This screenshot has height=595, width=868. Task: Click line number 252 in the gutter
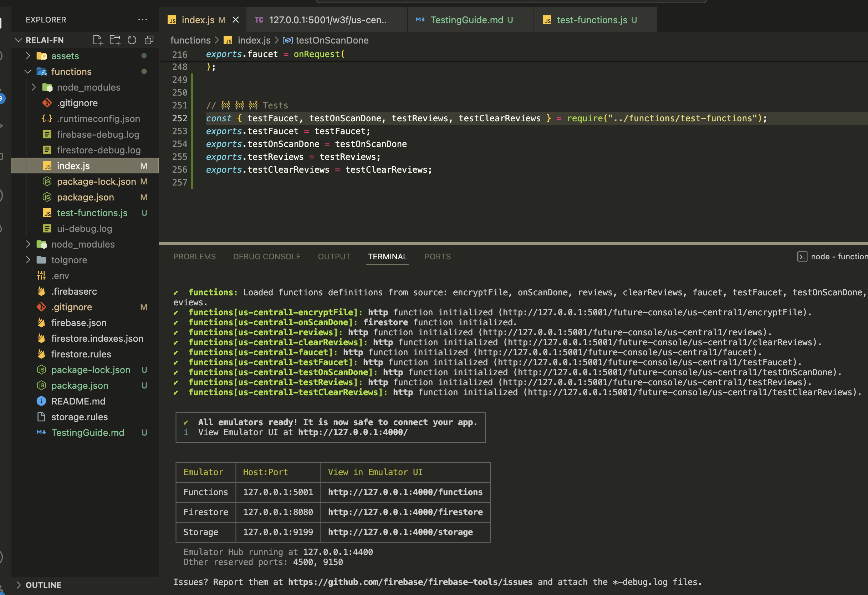point(180,118)
